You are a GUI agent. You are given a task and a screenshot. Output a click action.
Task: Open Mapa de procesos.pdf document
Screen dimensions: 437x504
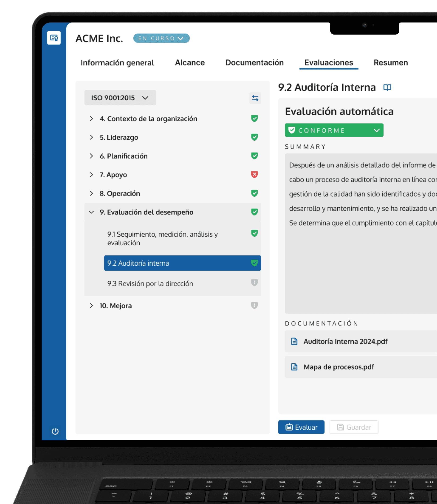[339, 367]
